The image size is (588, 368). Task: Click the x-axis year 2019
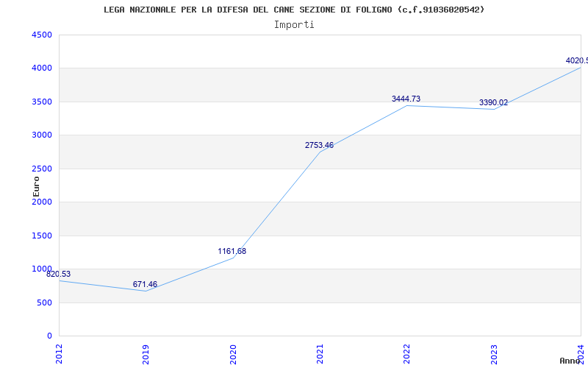point(146,354)
